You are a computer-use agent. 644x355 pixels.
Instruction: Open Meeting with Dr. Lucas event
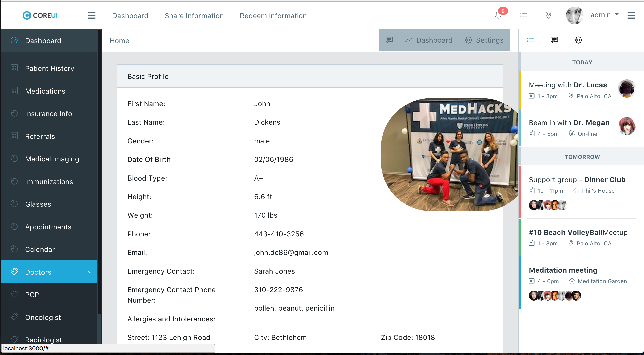click(x=568, y=85)
